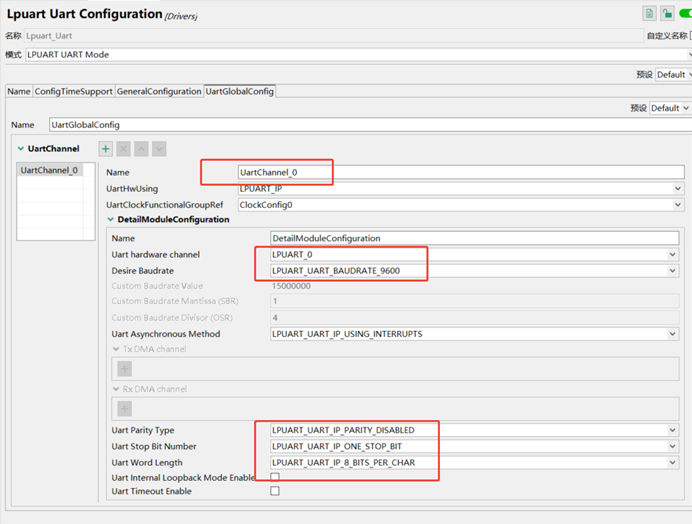This screenshot has width=692, height=524.
Task: Click plus icon under Rx DMA channel
Action: [125, 408]
